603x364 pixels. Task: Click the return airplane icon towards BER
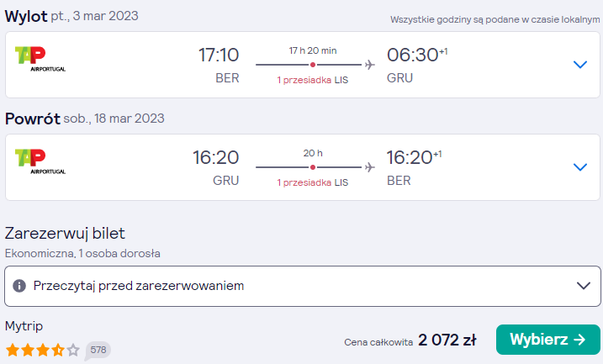pyautogui.click(x=369, y=167)
